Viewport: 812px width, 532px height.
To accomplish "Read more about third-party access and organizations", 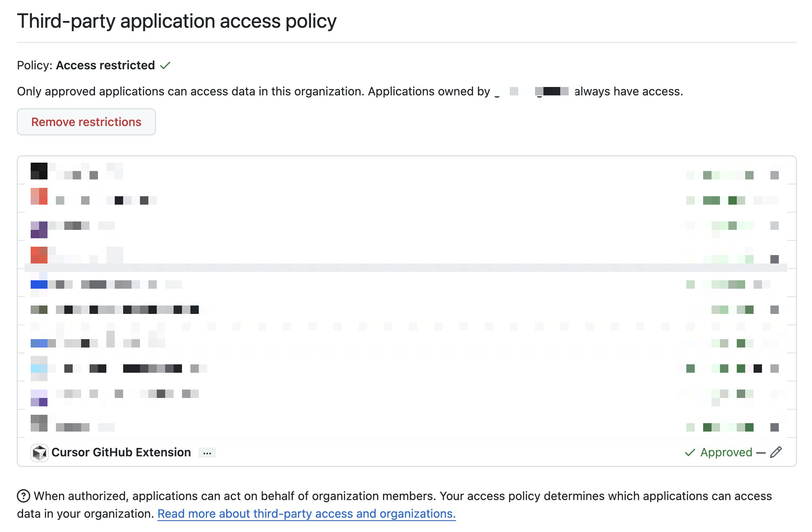I will coord(306,514).
